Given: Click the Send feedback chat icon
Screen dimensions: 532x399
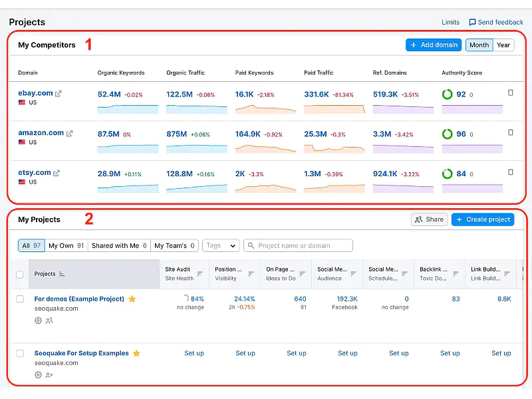Looking at the screenshot, I should point(472,22).
